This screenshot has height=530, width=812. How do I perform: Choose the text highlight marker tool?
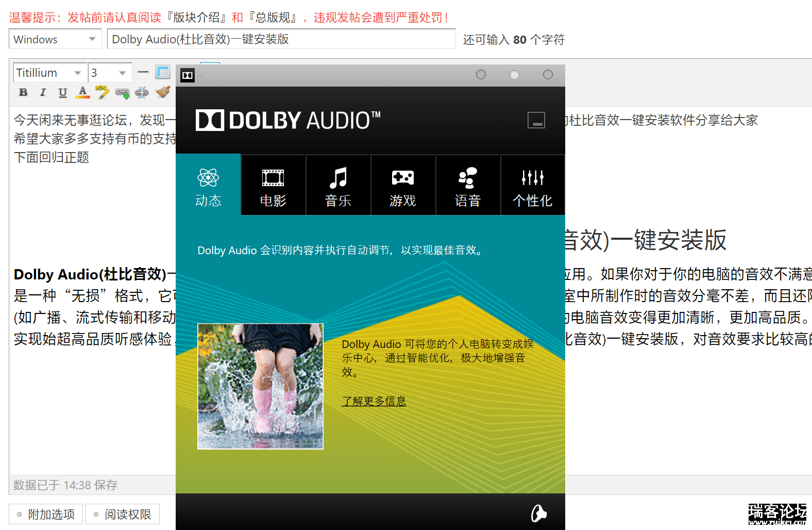tap(102, 92)
